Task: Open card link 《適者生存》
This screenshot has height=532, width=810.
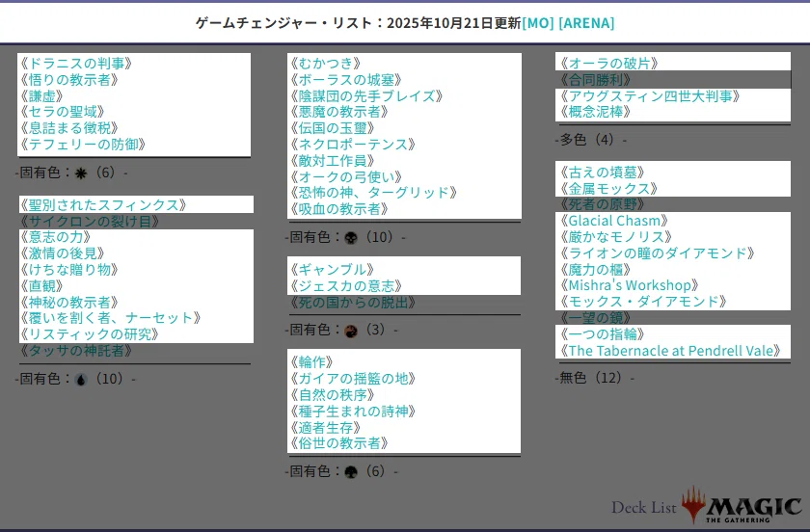Action: click(x=325, y=428)
